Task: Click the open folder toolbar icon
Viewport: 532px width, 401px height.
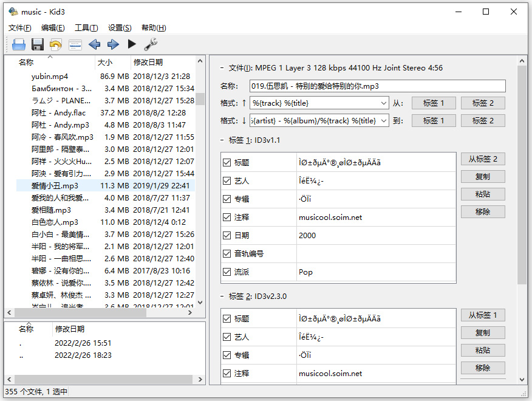Action: coord(18,44)
